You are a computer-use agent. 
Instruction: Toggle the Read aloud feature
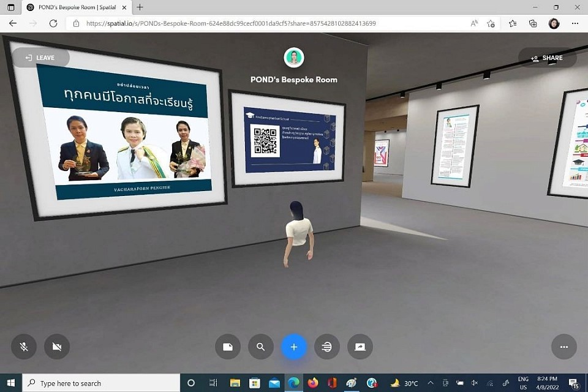pyautogui.click(x=474, y=23)
